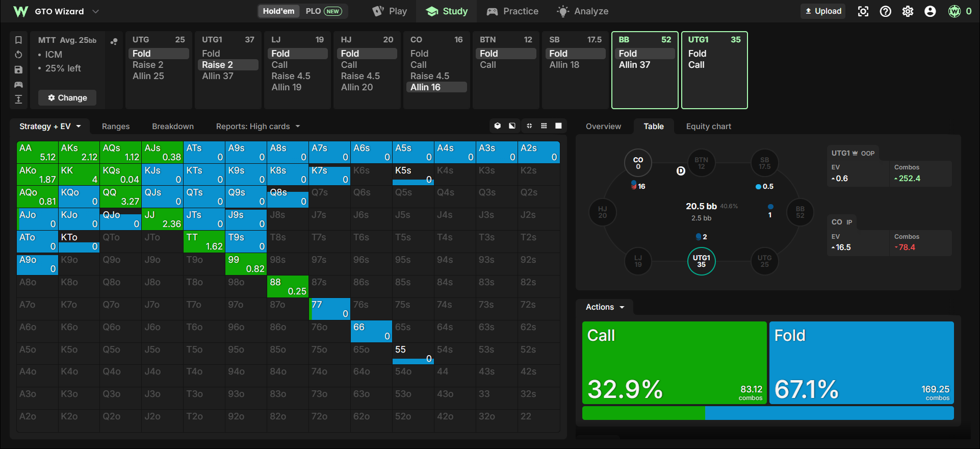Click the bubbles icon beside MTT Avg. 25bb
The height and width of the screenshot is (449, 980).
tap(114, 41)
